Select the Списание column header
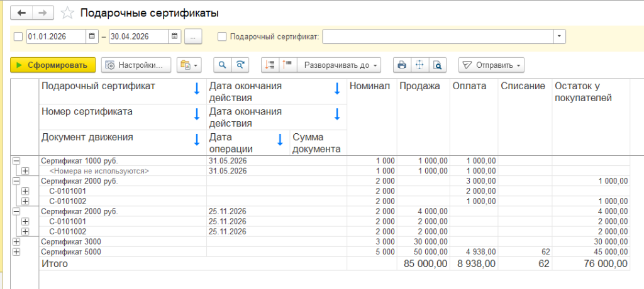This screenshot has width=644, height=289. click(x=525, y=117)
